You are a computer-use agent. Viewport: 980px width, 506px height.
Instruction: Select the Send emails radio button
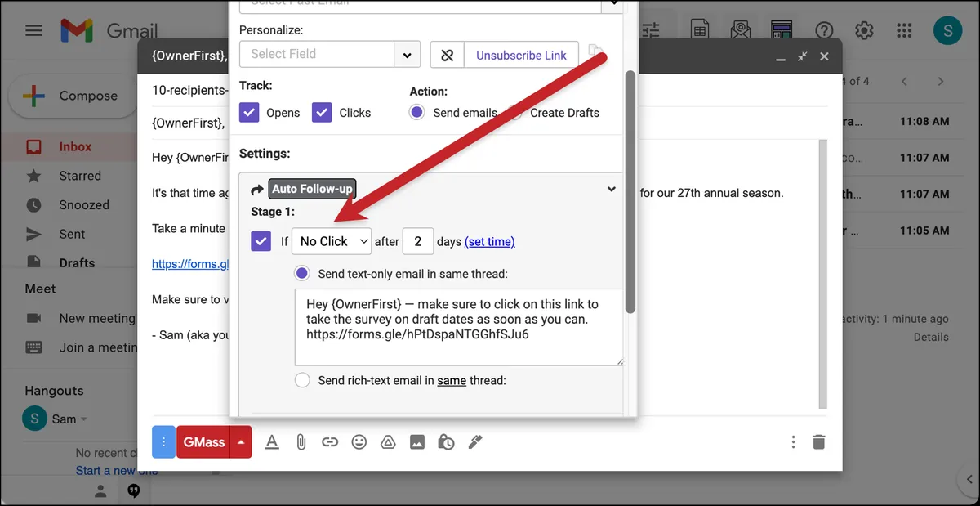point(417,113)
